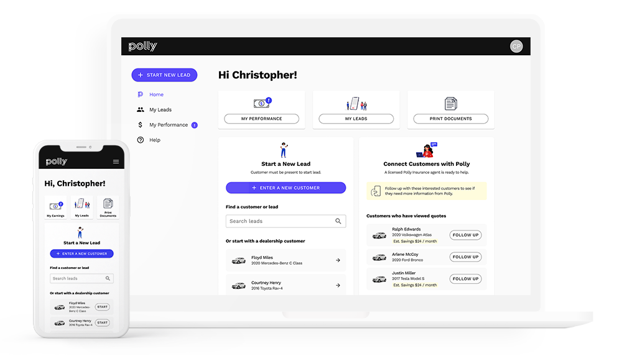Image resolution: width=622 pixels, height=364 pixels.
Task: Go to My Performance in sidebar
Action: pyautogui.click(x=168, y=125)
